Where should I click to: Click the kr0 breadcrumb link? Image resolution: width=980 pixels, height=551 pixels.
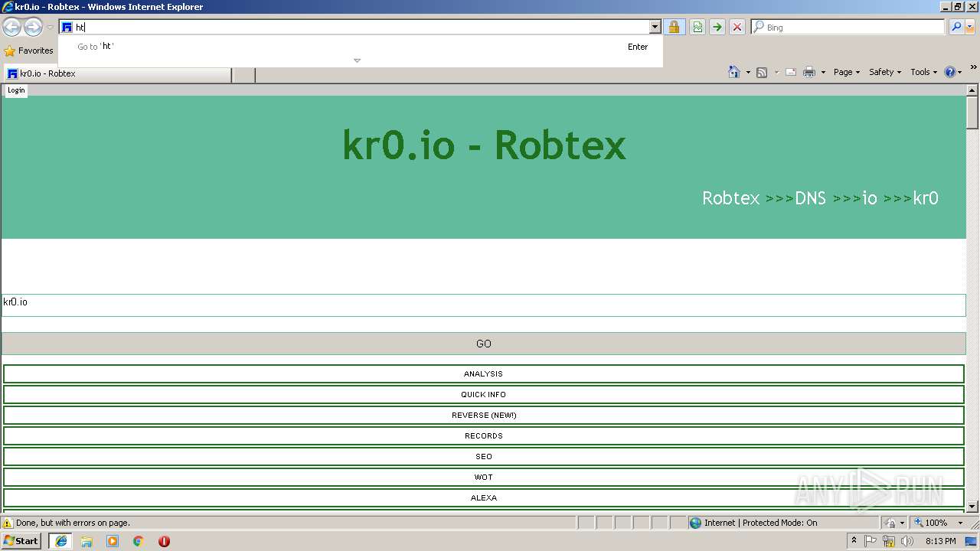click(926, 198)
